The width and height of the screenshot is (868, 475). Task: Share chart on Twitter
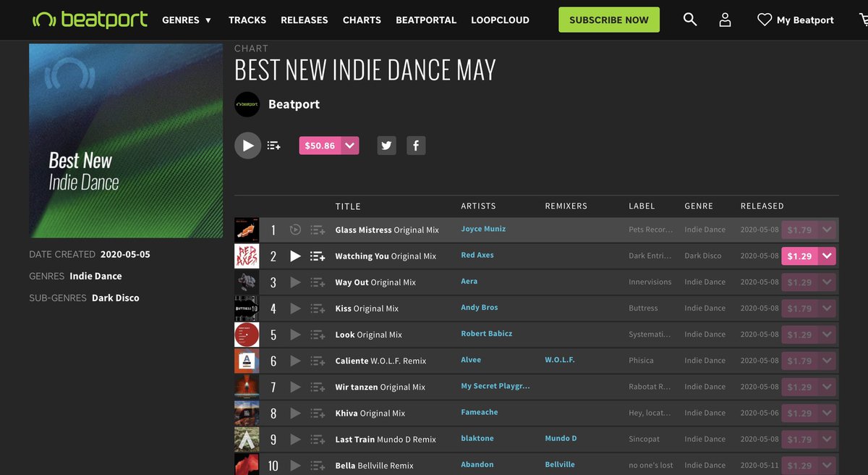point(386,146)
